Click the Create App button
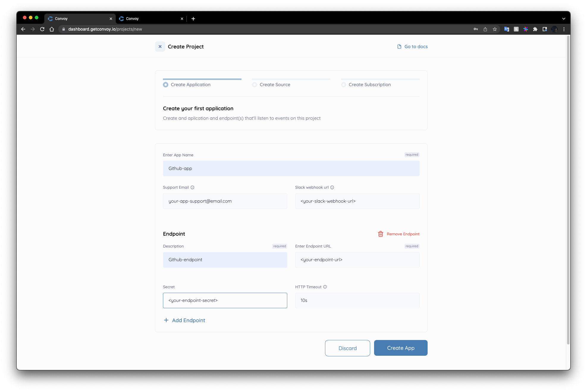This screenshot has height=392, width=587. pos(401,348)
